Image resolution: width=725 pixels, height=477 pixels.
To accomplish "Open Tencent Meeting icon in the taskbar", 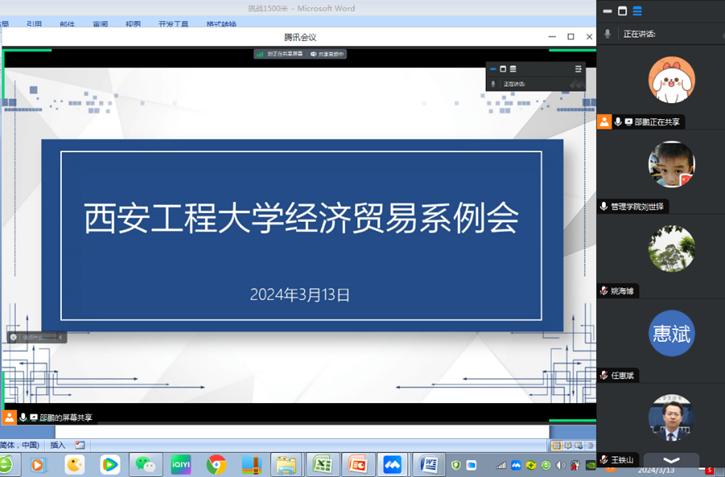I will pyautogui.click(x=392, y=464).
